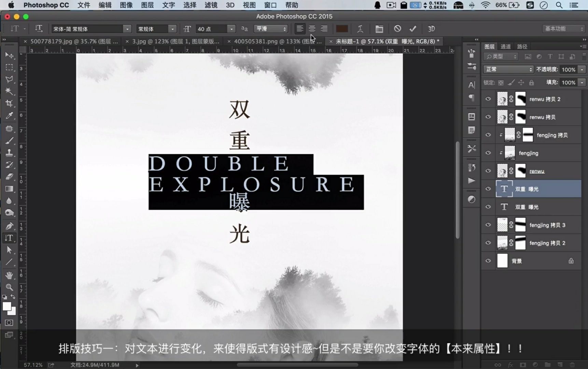Select the Zoom tool

(x=9, y=288)
